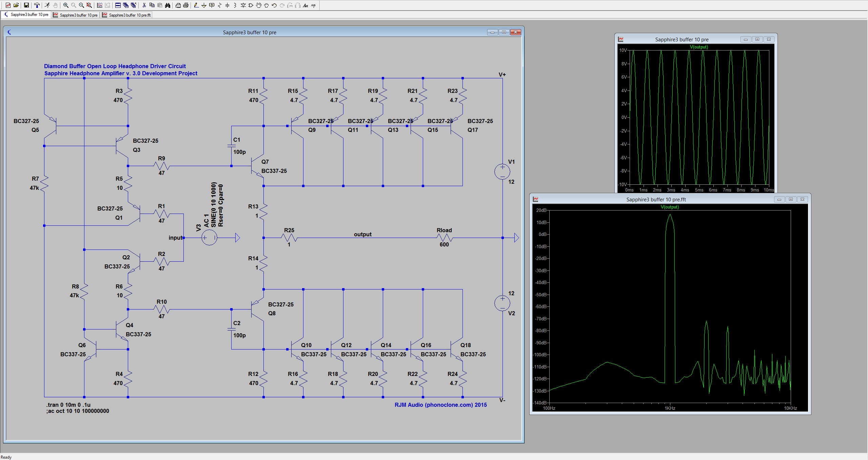Select the Drag hand tool
This screenshot has height=460, width=868.
click(x=267, y=5)
